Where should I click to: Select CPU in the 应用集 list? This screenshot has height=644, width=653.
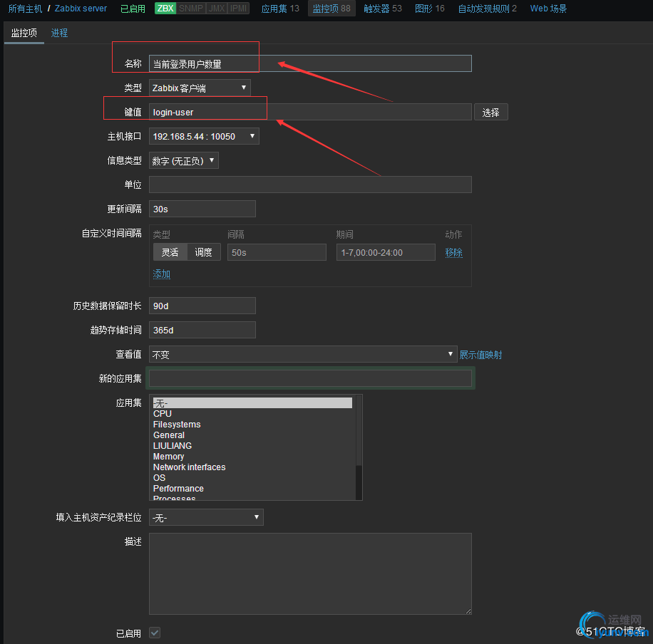(x=252, y=414)
